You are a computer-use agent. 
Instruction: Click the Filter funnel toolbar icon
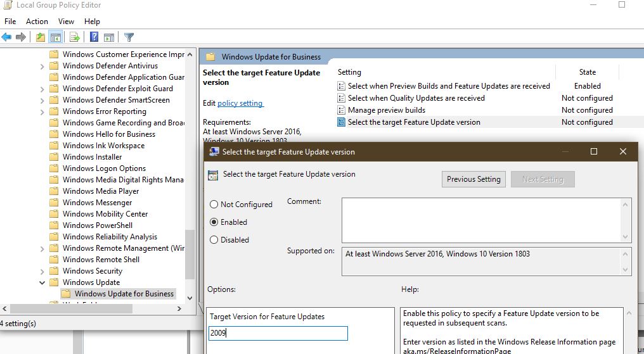129,37
